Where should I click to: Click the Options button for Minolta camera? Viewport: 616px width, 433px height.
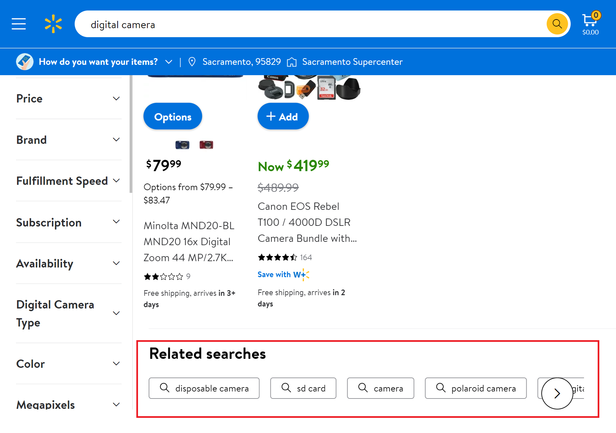pos(173,117)
